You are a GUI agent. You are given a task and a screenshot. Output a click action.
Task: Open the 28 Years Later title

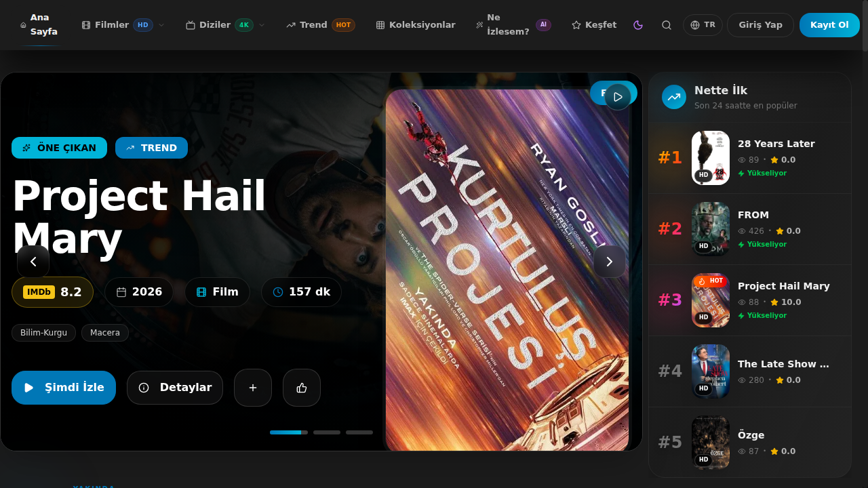(776, 144)
